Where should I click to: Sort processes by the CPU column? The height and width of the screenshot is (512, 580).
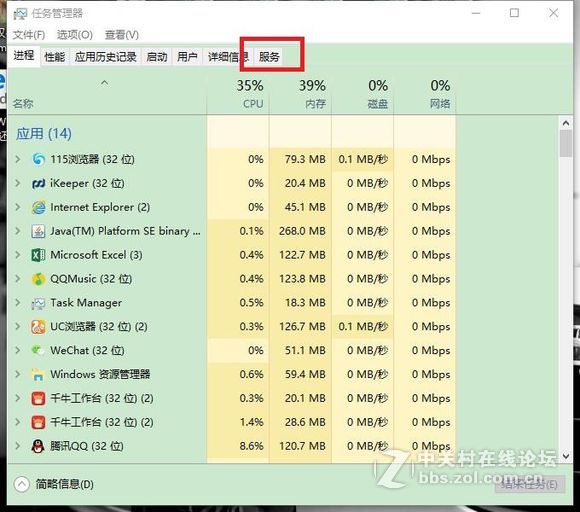click(x=238, y=94)
